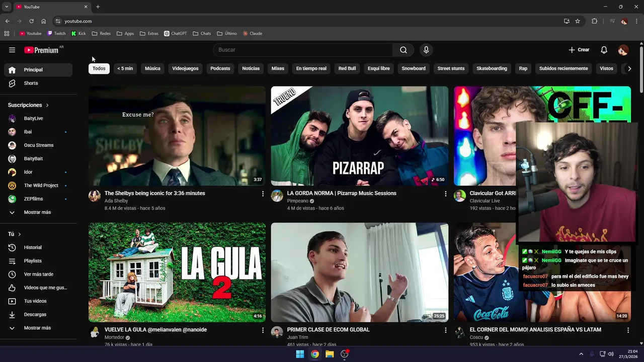Image resolution: width=644 pixels, height=362 pixels.
Task: Open the Twitch bookmark
Action: tap(56, 34)
